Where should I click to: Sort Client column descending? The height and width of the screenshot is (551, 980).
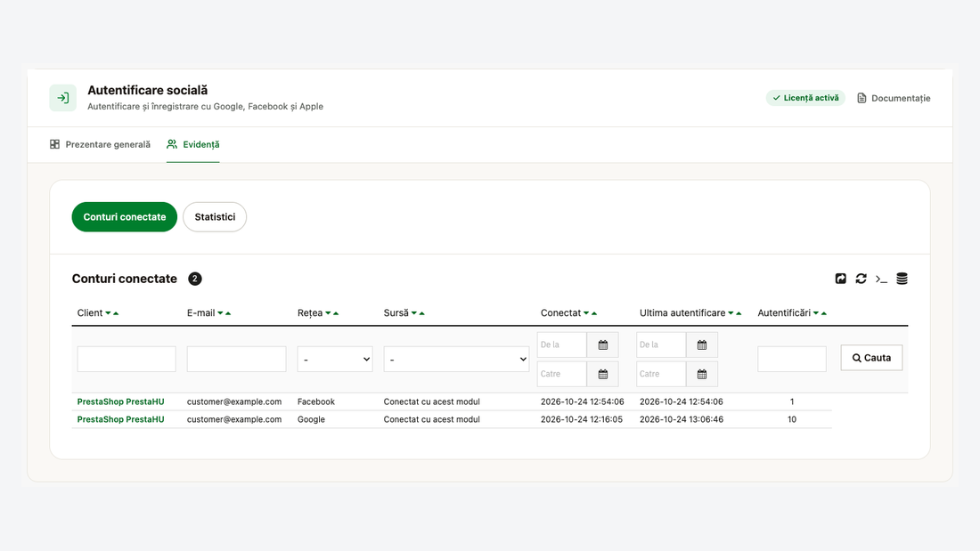coord(108,313)
